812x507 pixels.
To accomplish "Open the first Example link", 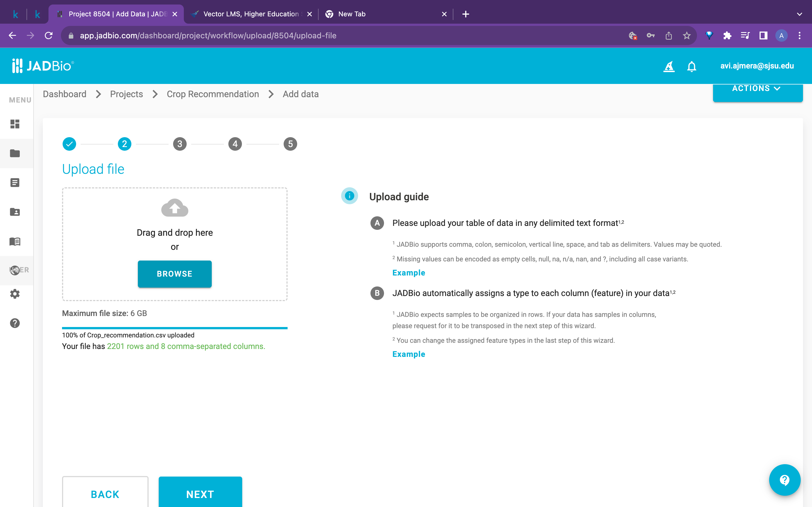I will tap(408, 273).
